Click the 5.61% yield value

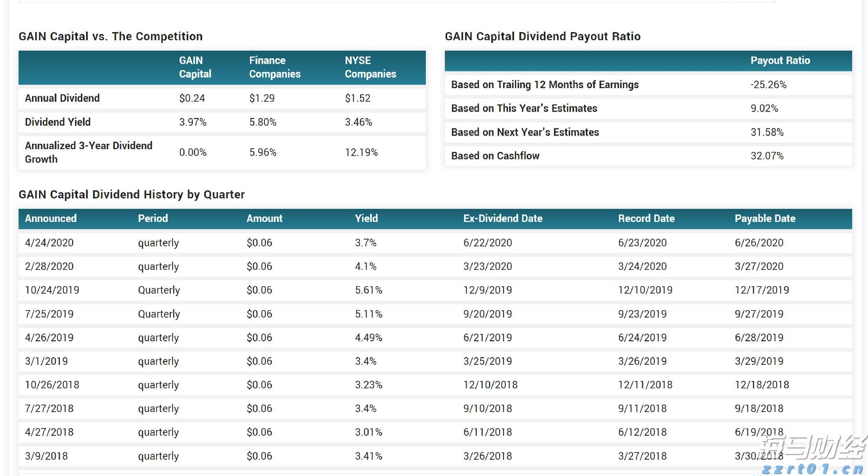(368, 290)
